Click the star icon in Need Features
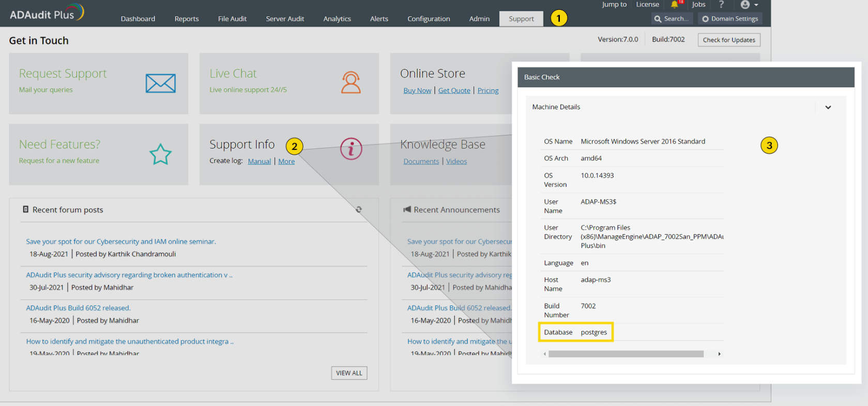This screenshot has width=868, height=406. 160,154
